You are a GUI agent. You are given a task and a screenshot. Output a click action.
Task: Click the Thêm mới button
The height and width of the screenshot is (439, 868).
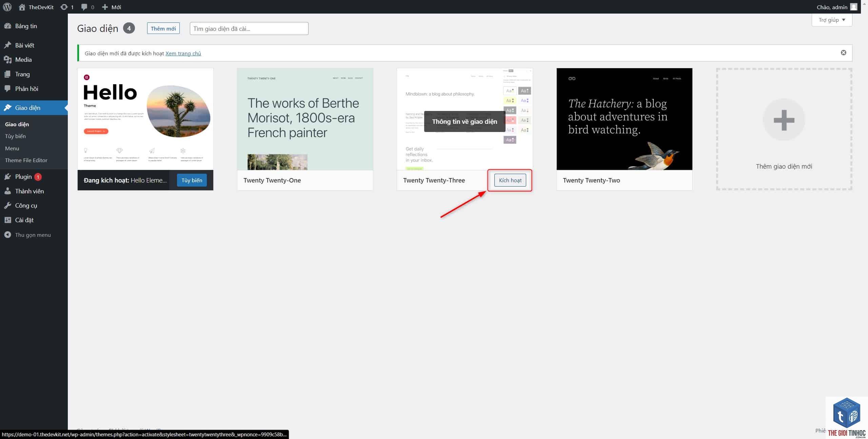pyautogui.click(x=163, y=28)
